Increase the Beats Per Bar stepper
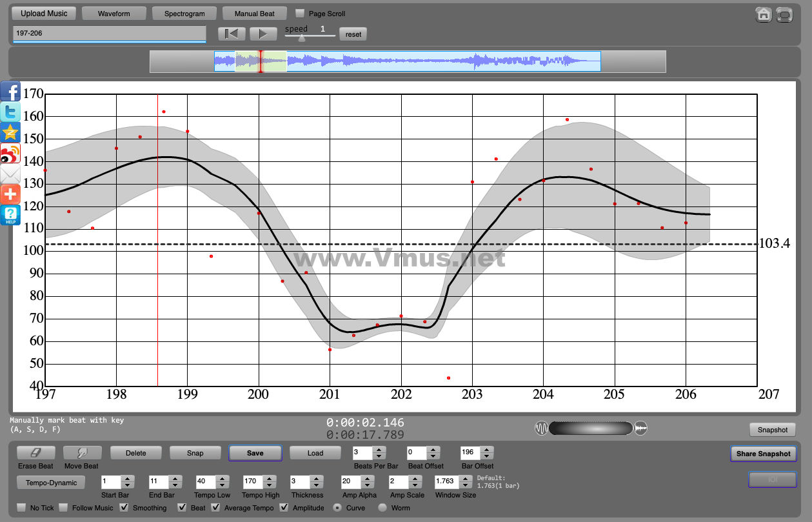The height and width of the screenshot is (522, 812). [380, 449]
